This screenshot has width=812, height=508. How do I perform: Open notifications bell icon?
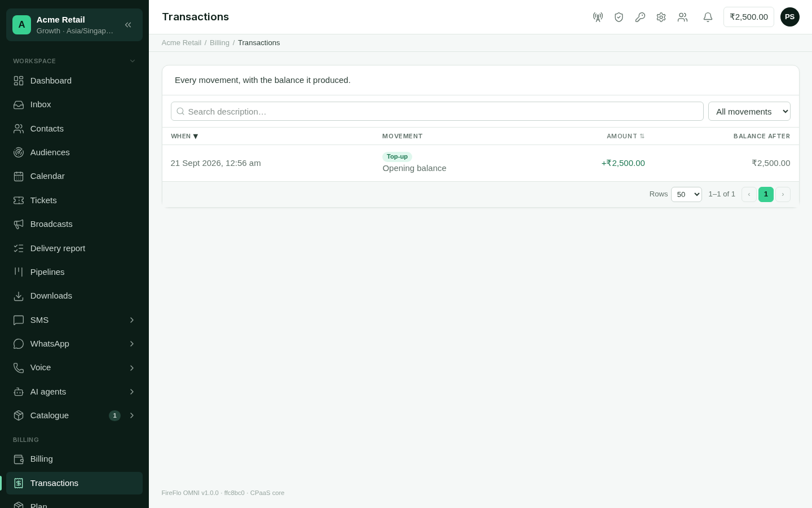pos(708,17)
